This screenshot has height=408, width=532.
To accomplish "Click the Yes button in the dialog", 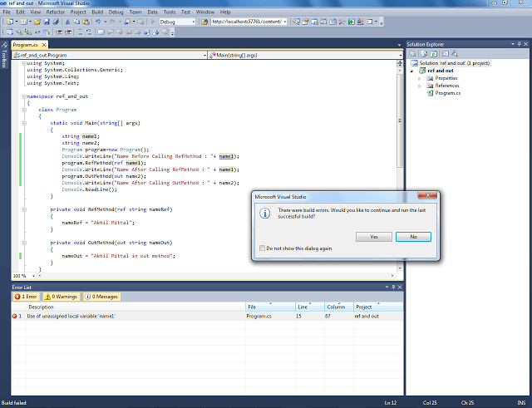I will (372, 236).
